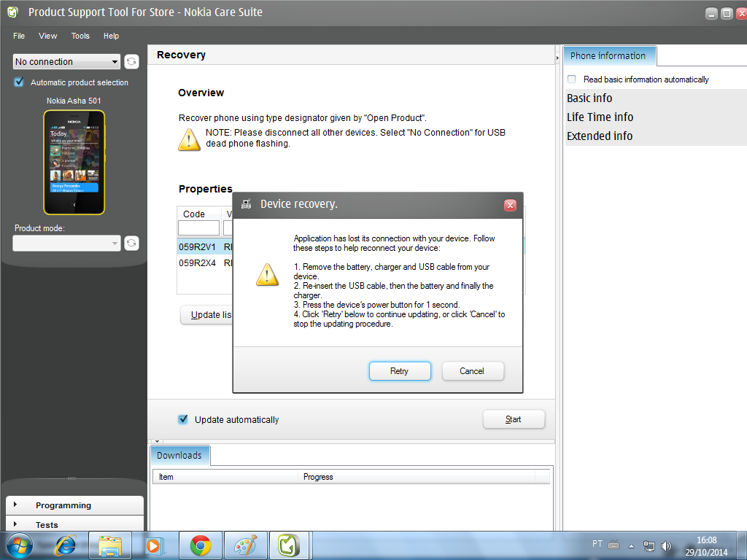This screenshot has height=560, width=747.
Task: Open the View menu
Action: tap(47, 36)
